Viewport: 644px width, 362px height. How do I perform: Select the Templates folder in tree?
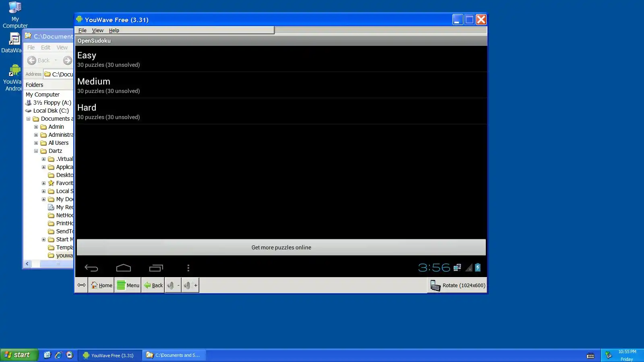(x=65, y=247)
